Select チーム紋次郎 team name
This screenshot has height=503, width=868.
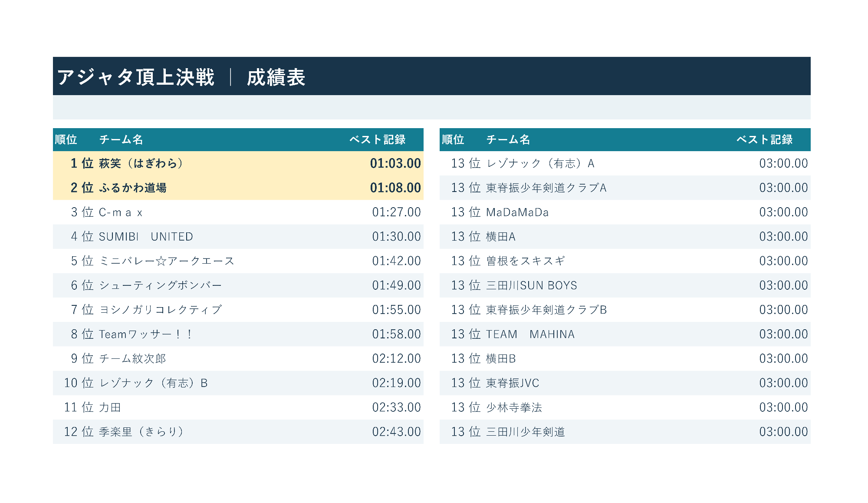pyautogui.click(x=132, y=358)
